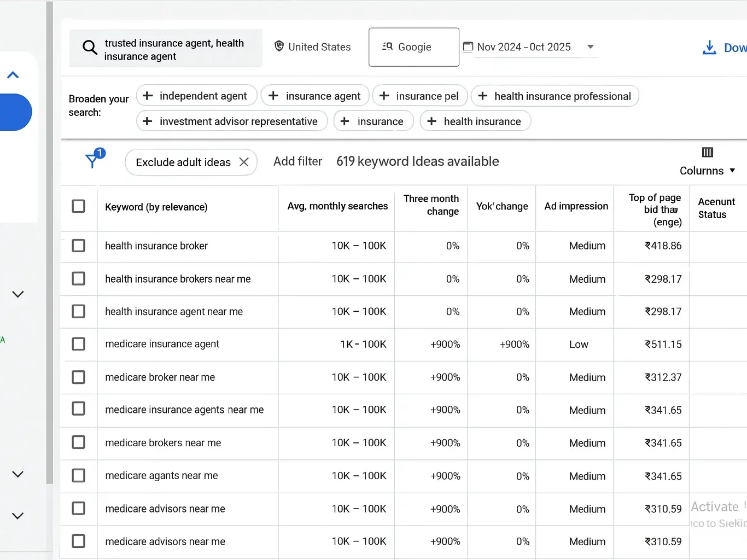Click the location pin icon beside United States
747x560 pixels.
279,46
